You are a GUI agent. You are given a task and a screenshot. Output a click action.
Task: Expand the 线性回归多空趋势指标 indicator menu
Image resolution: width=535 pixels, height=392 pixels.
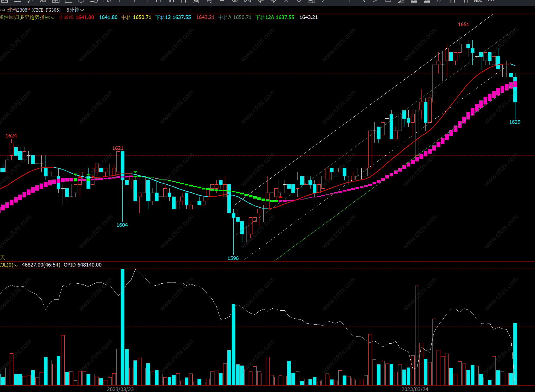pos(27,17)
